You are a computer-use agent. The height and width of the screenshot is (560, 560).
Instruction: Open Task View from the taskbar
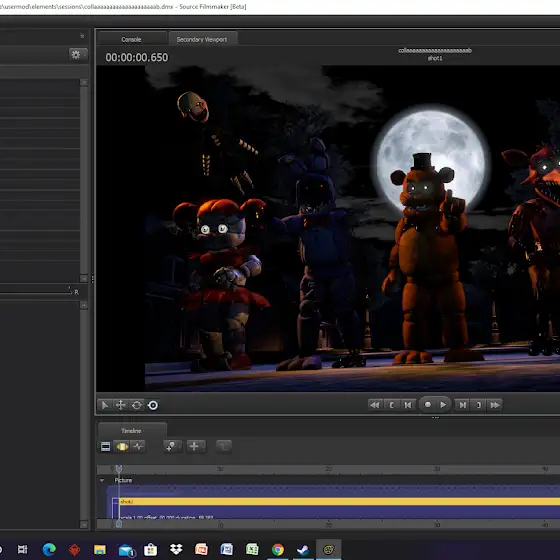pos(22,549)
